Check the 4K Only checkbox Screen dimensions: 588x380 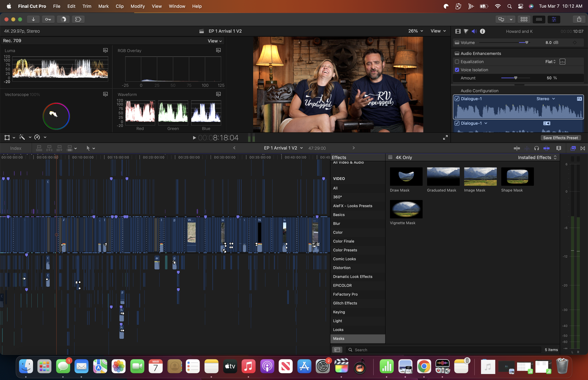click(x=390, y=157)
